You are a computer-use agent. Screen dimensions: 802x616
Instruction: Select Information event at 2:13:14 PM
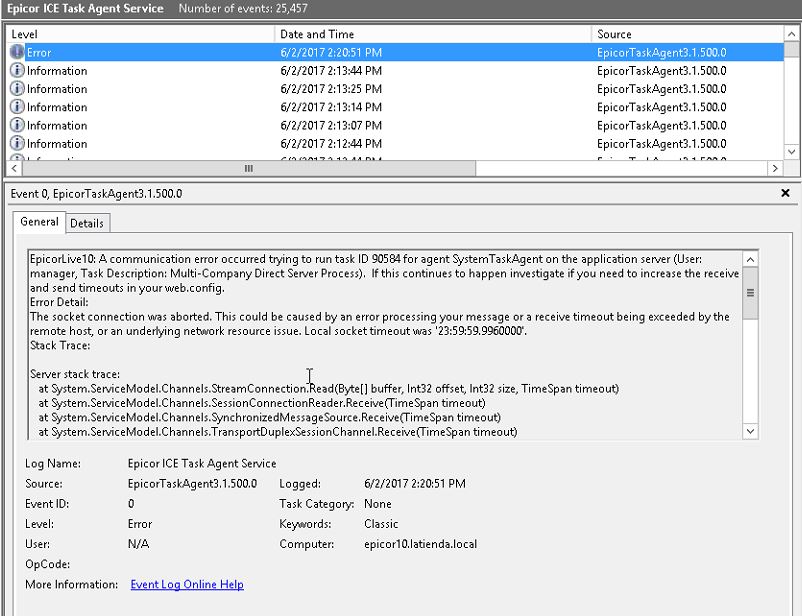pyautogui.click(x=395, y=107)
